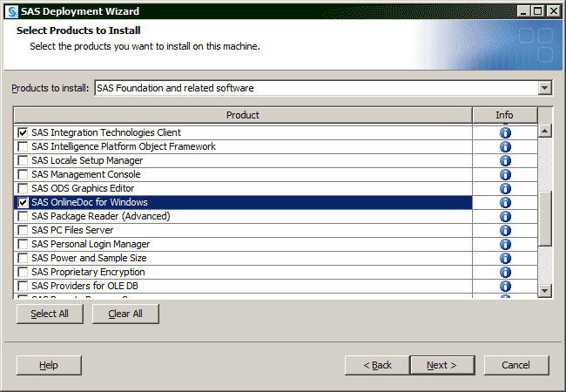Select the SAS Management Console row text
566x392 pixels.
86,174
